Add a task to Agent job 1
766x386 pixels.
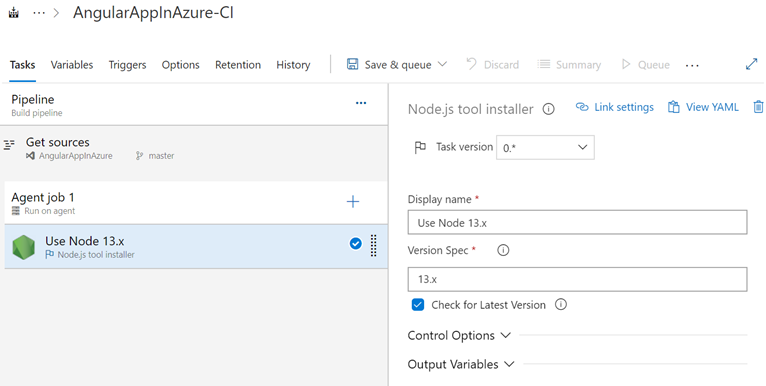tap(353, 201)
